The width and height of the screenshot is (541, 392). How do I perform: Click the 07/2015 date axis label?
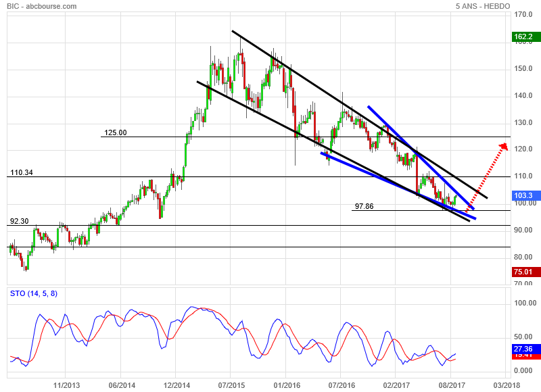click(231, 385)
